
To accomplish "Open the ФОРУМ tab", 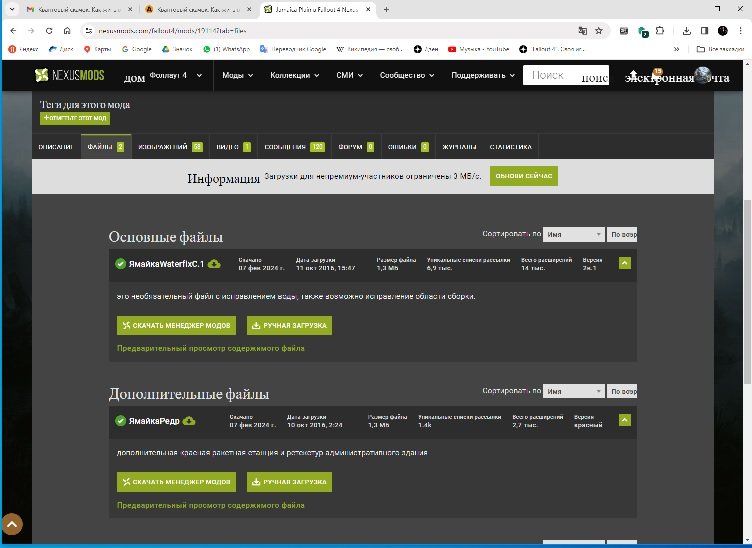I will [x=355, y=147].
